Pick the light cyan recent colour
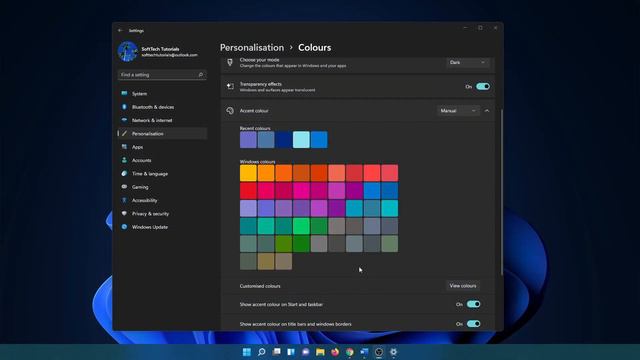This screenshot has width=640, height=360. click(x=301, y=140)
